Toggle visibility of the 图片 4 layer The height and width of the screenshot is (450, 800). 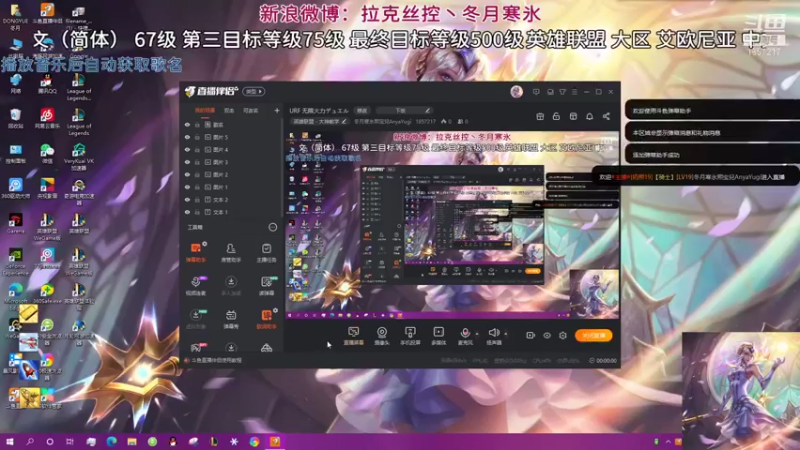pos(187,150)
